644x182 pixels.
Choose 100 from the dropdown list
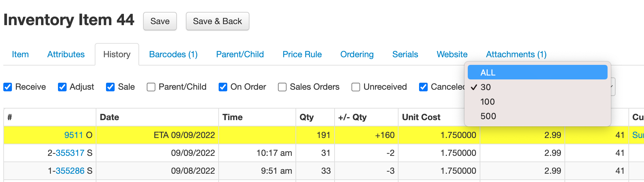point(487,102)
